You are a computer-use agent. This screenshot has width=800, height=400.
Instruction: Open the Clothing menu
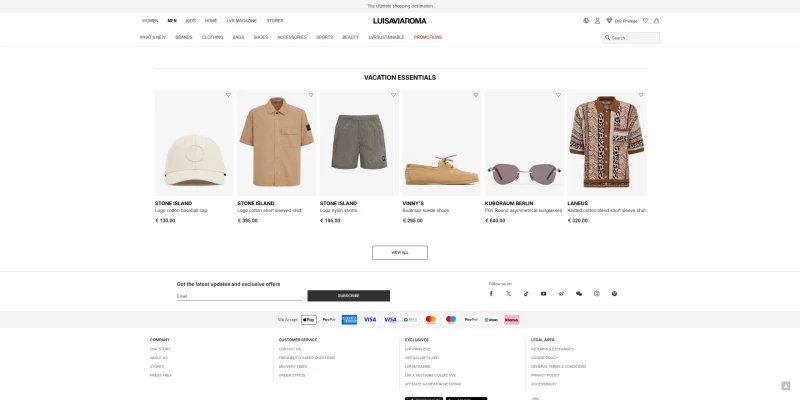pos(212,37)
